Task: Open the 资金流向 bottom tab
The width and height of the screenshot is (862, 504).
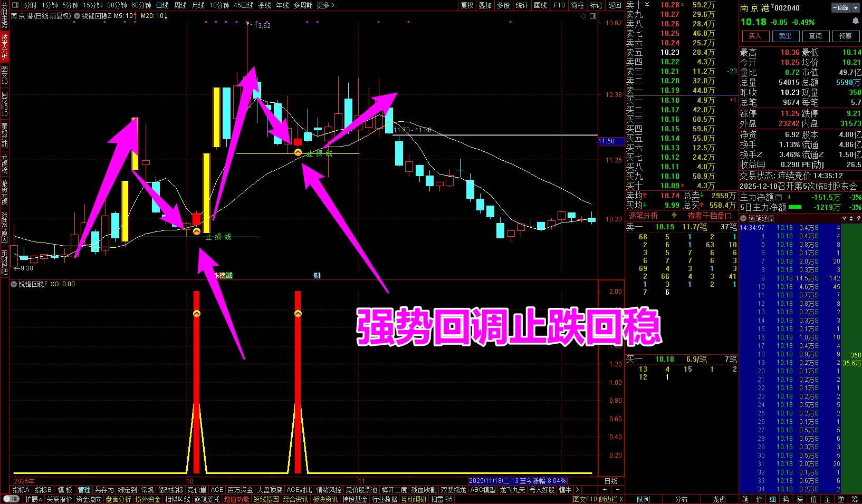Action: point(89,499)
